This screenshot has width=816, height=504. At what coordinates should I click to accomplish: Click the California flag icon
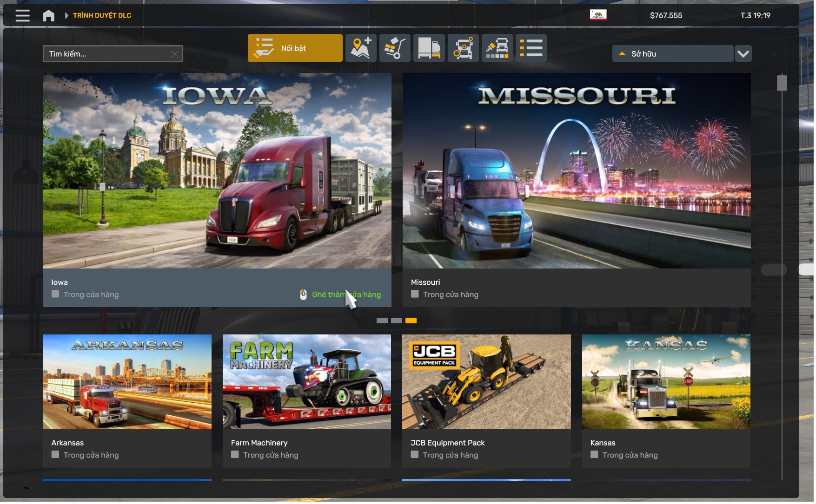(x=598, y=15)
